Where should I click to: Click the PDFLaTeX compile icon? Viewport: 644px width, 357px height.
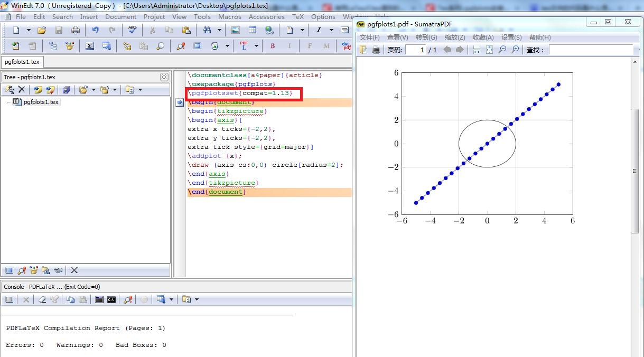point(244,46)
